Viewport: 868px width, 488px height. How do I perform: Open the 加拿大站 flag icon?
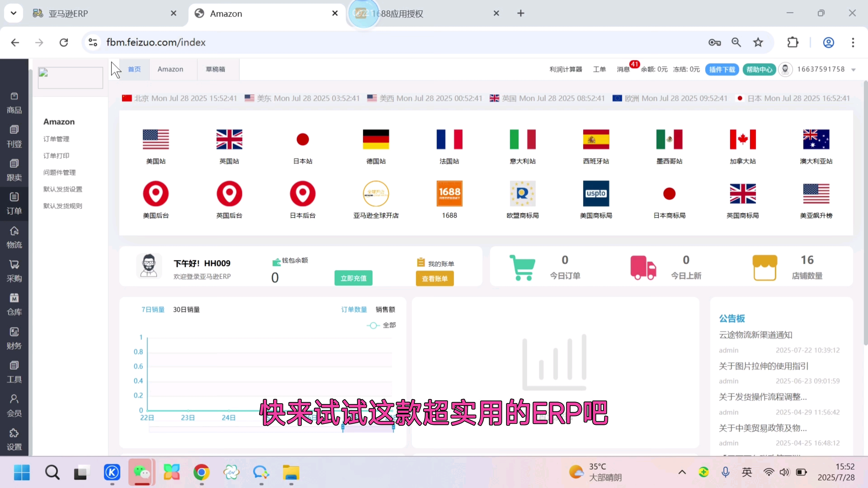pyautogui.click(x=743, y=139)
